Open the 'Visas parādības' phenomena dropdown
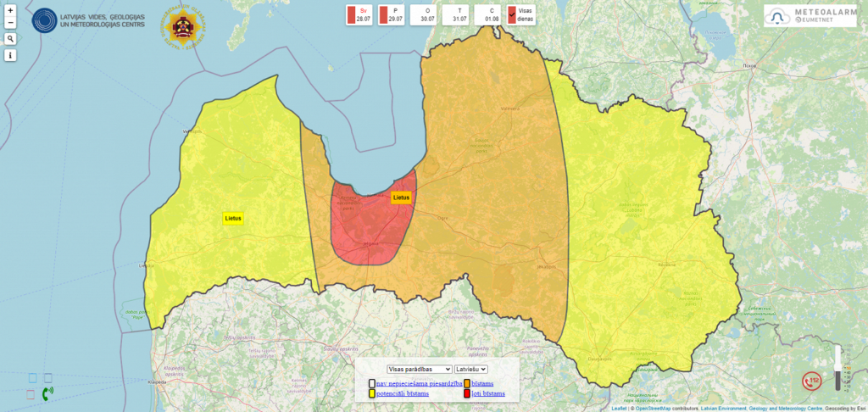 pyautogui.click(x=420, y=369)
